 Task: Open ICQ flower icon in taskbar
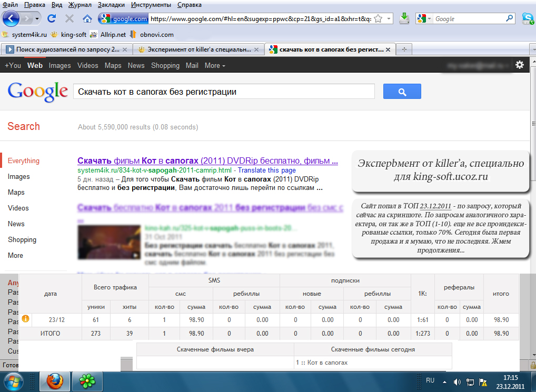[x=87, y=381]
